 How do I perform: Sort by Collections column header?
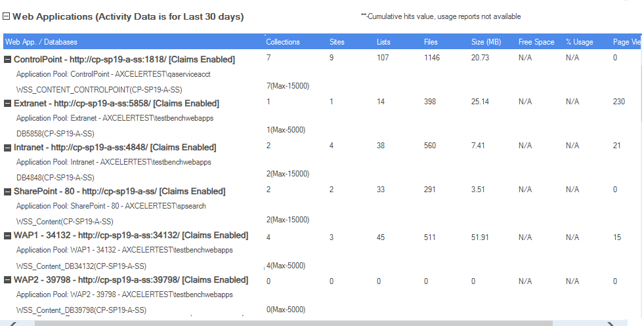[x=283, y=42]
